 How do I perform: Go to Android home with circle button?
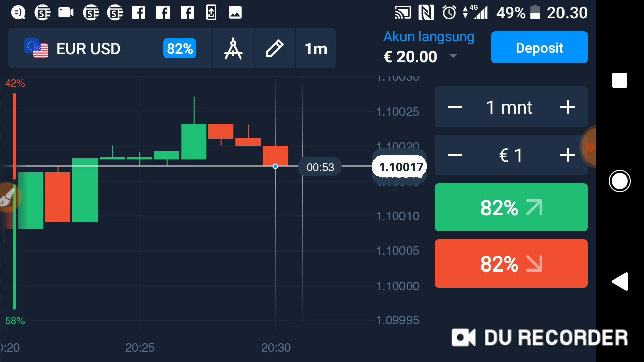click(620, 181)
